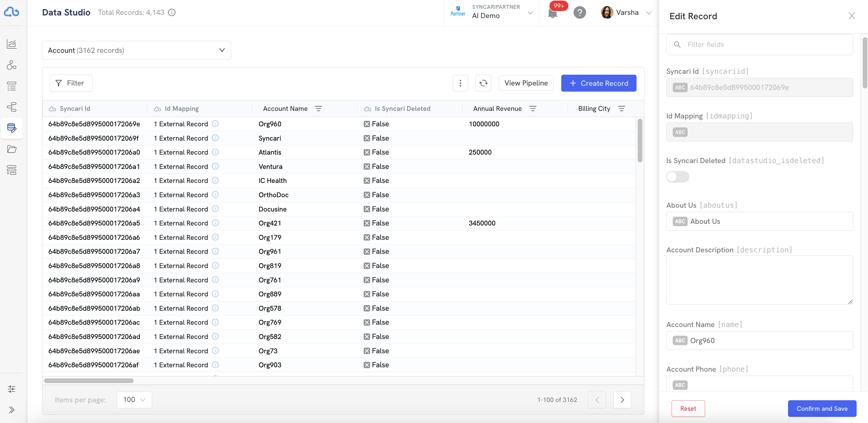The image size is (868, 423).
Task: Open the Data Studio database sidebar icon
Action: pyautogui.click(x=11, y=128)
